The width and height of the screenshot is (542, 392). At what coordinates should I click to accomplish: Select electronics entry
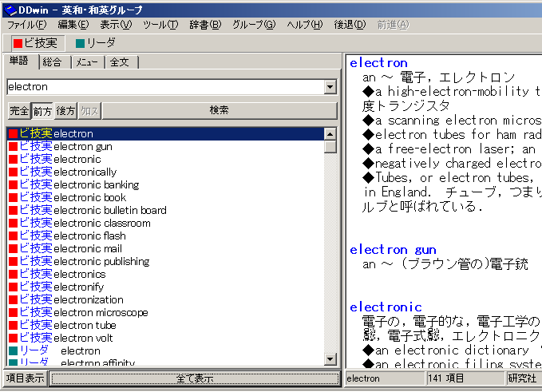(x=165, y=275)
